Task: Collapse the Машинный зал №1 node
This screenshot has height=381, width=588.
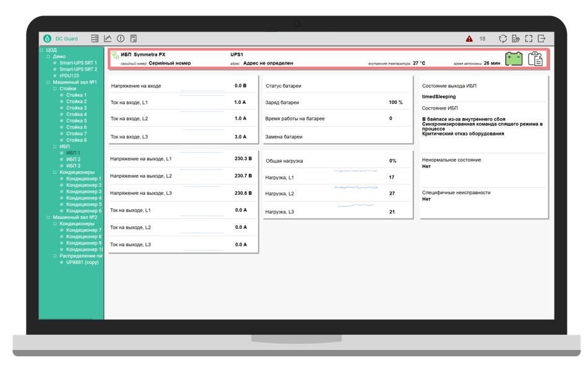Action: [x=48, y=82]
